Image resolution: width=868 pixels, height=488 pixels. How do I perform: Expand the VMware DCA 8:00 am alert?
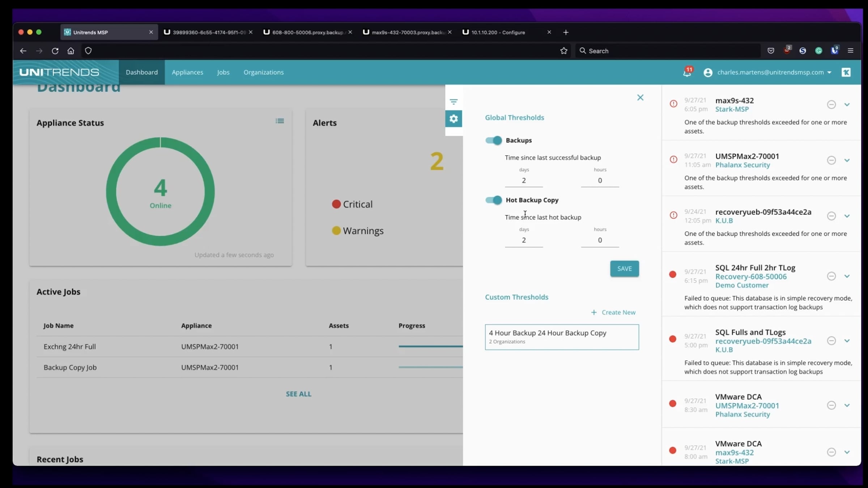click(847, 452)
